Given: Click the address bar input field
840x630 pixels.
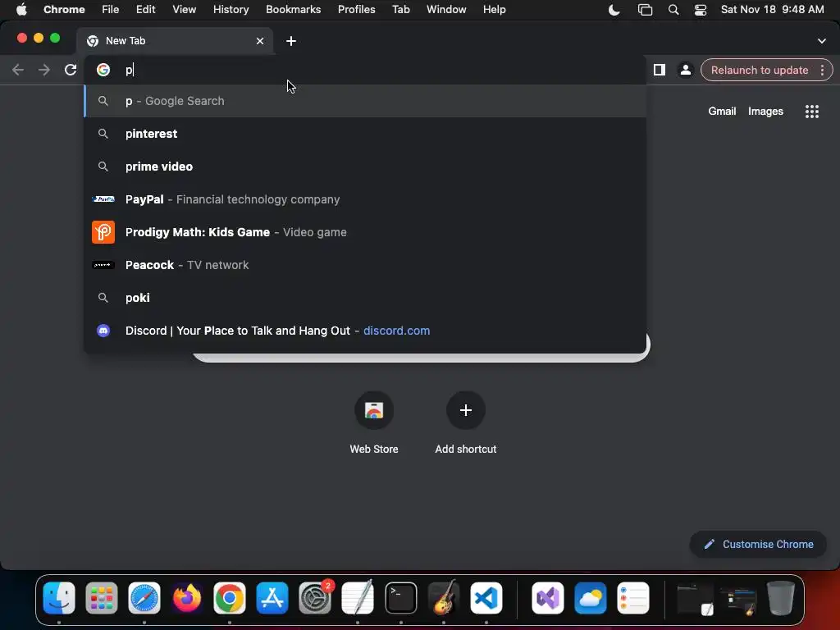Looking at the screenshot, I should point(364,70).
